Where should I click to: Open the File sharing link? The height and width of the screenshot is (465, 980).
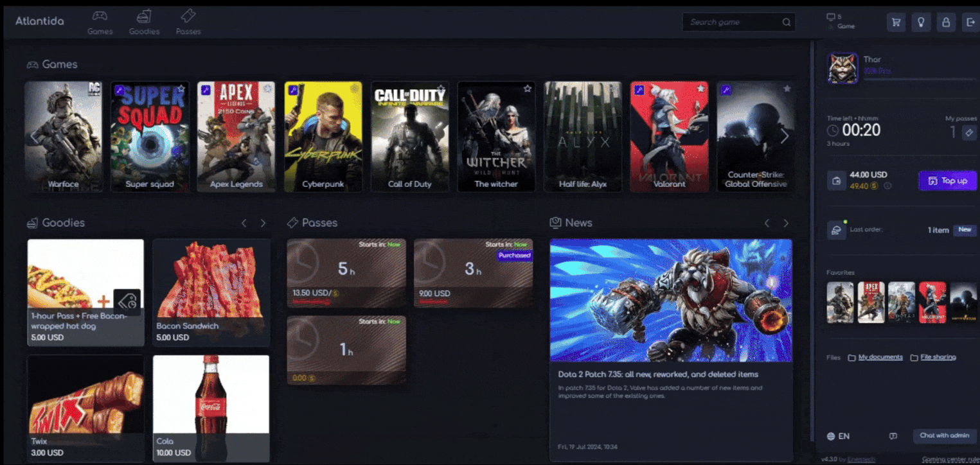click(x=938, y=357)
